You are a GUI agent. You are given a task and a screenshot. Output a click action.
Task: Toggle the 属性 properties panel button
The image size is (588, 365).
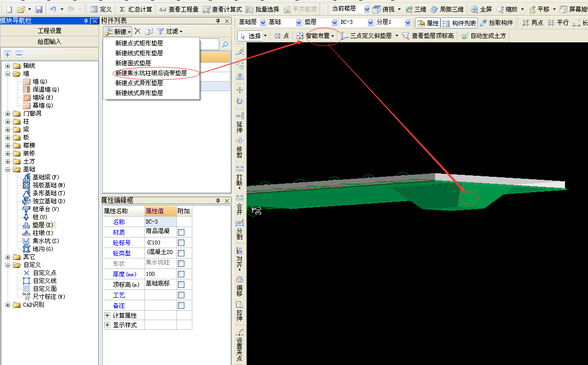(428, 23)
